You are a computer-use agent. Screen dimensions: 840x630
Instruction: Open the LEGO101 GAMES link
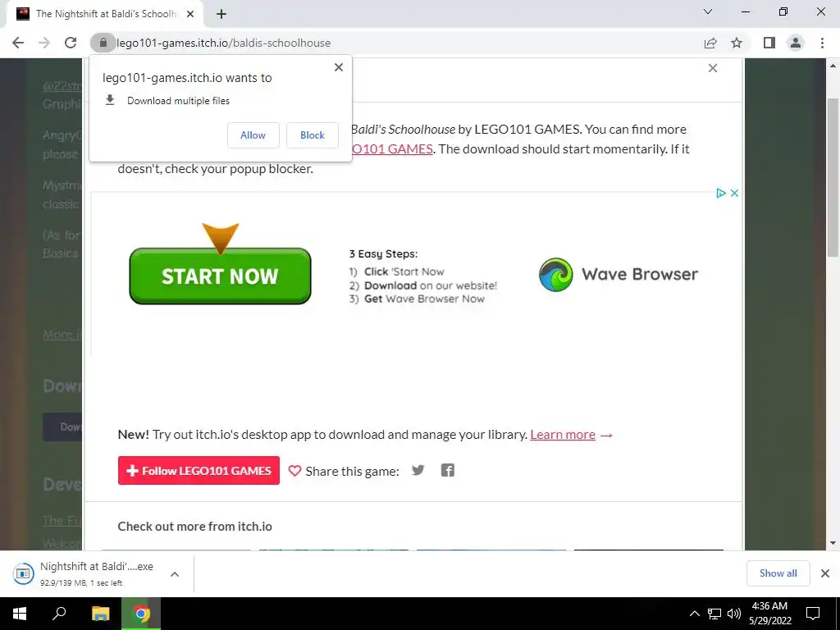tap(392, 149)
